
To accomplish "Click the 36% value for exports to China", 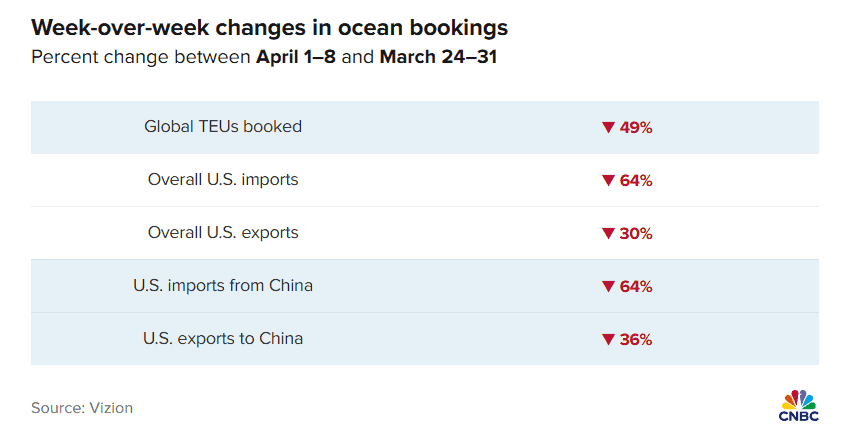I will 636,339.
